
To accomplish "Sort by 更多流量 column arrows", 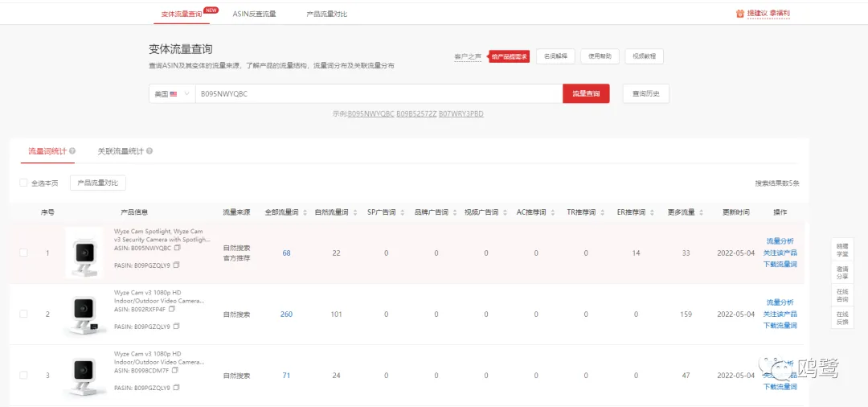I will 701,212.
